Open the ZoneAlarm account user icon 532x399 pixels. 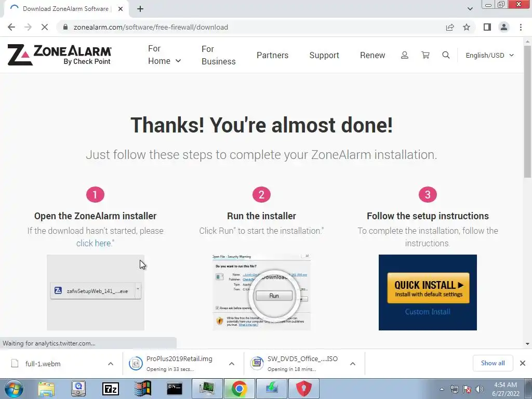pyautogui.click(x=404, y=55)
